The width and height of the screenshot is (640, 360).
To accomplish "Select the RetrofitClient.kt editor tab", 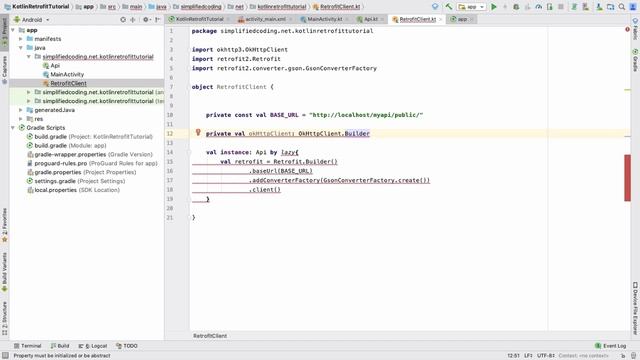I will (417, 19).
